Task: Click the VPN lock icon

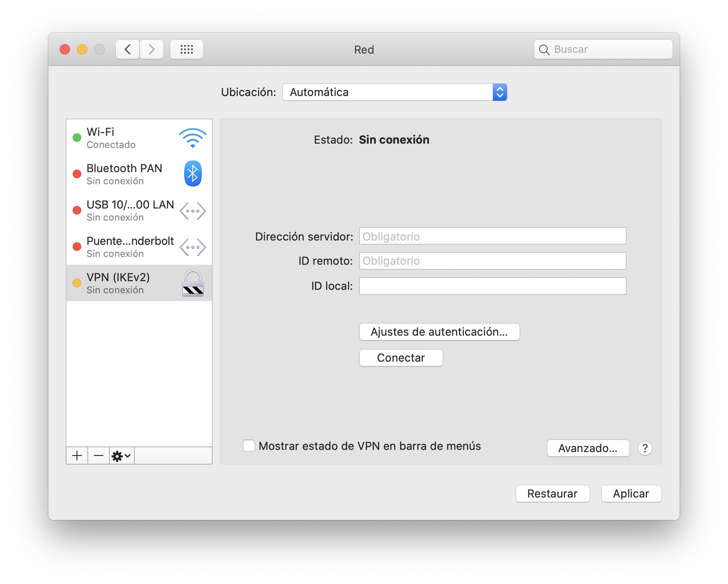Action: click(x=192, y=283)
